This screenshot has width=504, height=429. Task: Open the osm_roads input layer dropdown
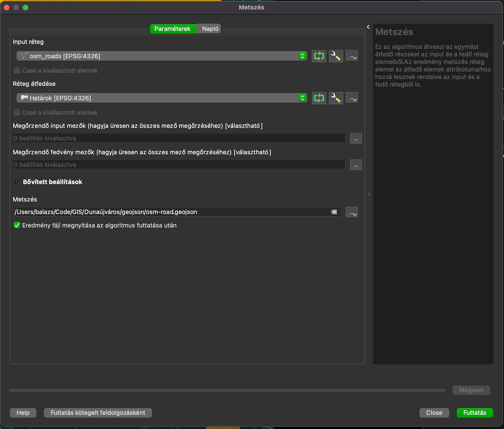pyautogui.click(x=161, y=56)
